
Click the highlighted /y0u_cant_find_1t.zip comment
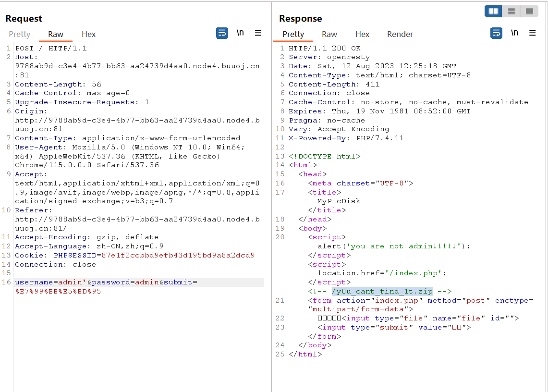click(382, 291)
